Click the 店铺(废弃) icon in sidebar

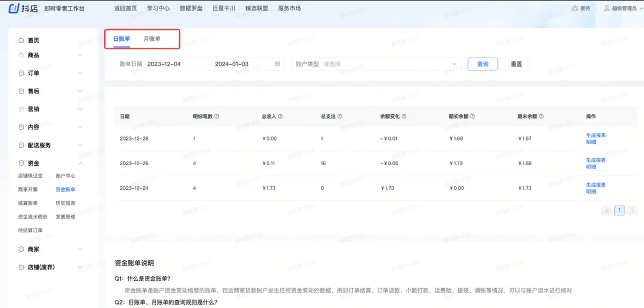tap(21, 267)
